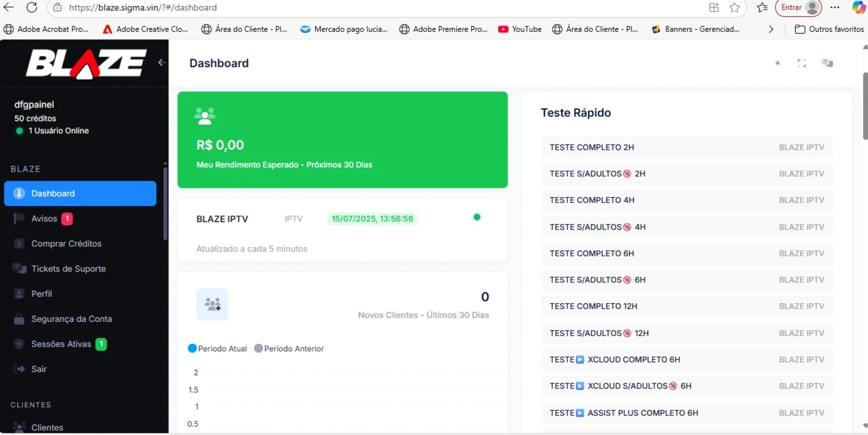868x435 pixels.
Task: Open browser settings three-dots menu
Action: pyautogui.click(x=835, y=7)
